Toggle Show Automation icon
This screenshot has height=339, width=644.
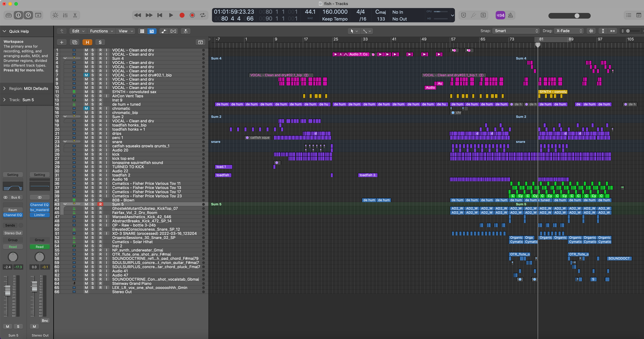164,31
